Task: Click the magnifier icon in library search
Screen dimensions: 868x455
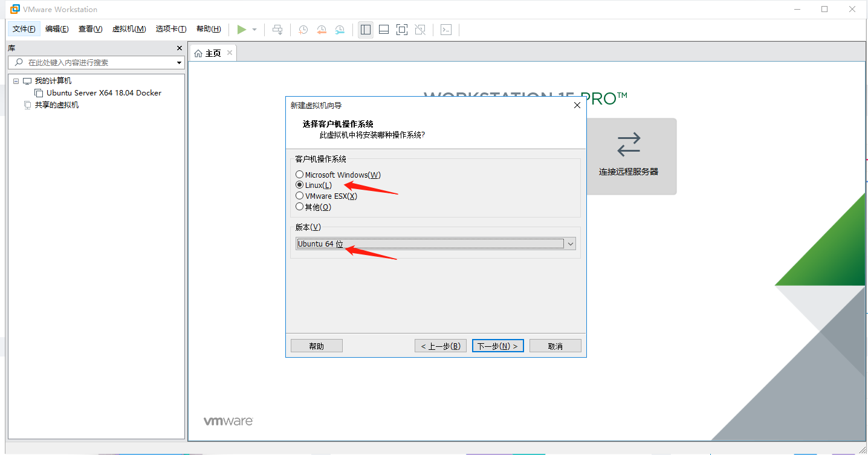Action: pyautogui.click(x=19, y=62)
